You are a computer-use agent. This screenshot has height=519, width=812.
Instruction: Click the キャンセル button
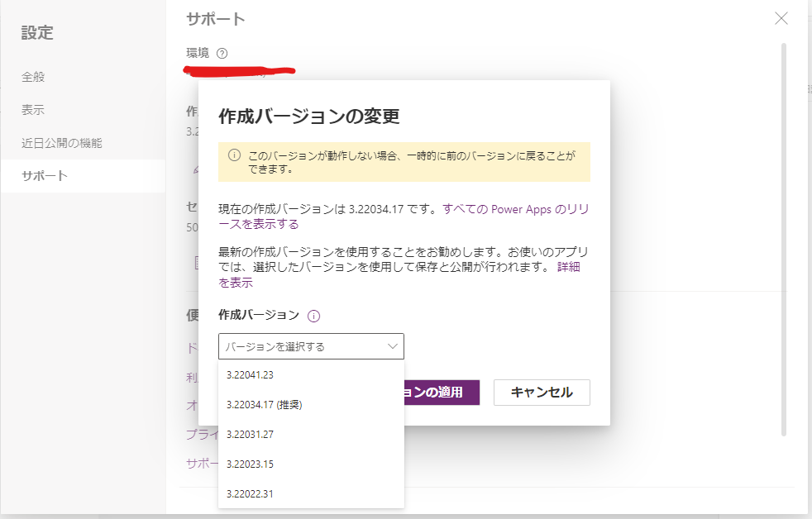[x=542, y=393]
